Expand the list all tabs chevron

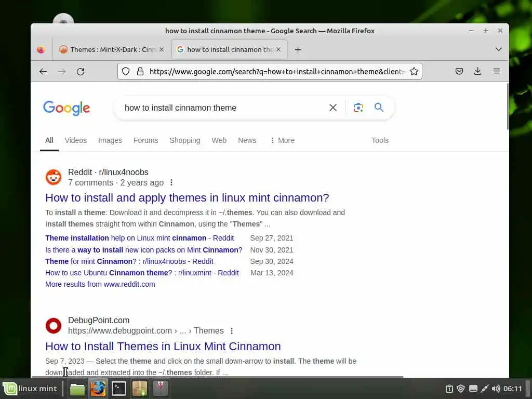pos(498,49)
